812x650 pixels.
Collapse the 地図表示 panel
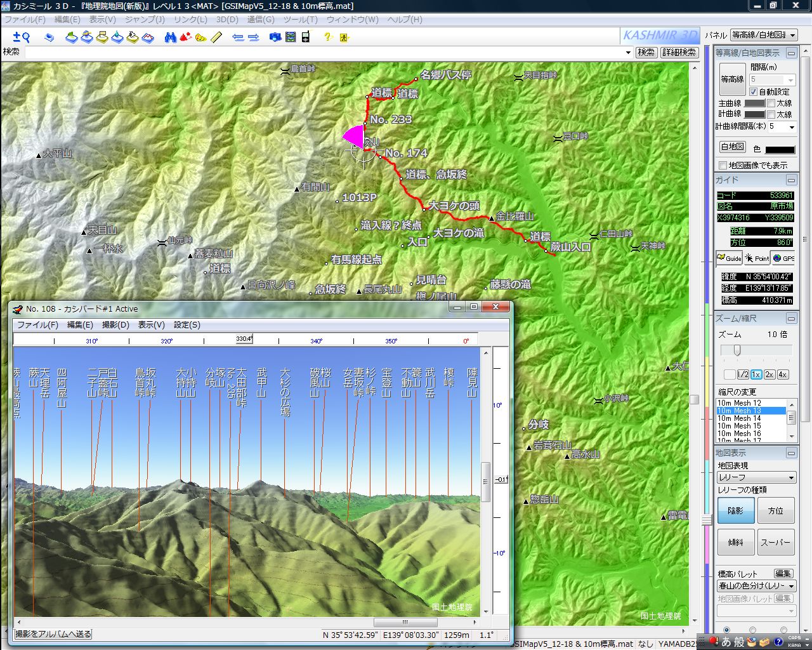(x=791, y=453)
